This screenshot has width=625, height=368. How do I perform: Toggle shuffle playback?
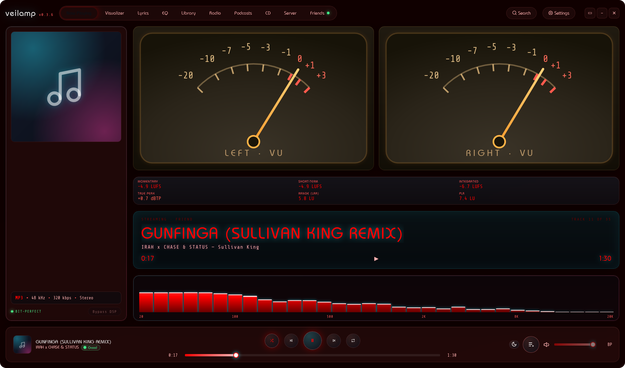(x=272, y=341)
